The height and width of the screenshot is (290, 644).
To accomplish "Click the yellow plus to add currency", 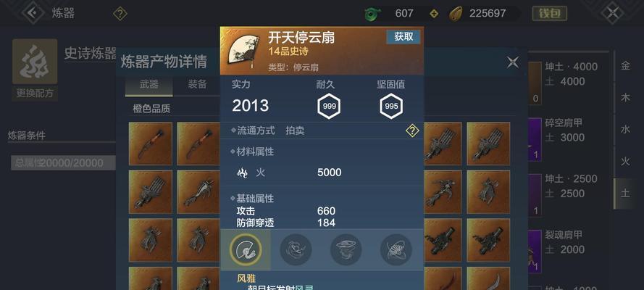I will point(434,14).
